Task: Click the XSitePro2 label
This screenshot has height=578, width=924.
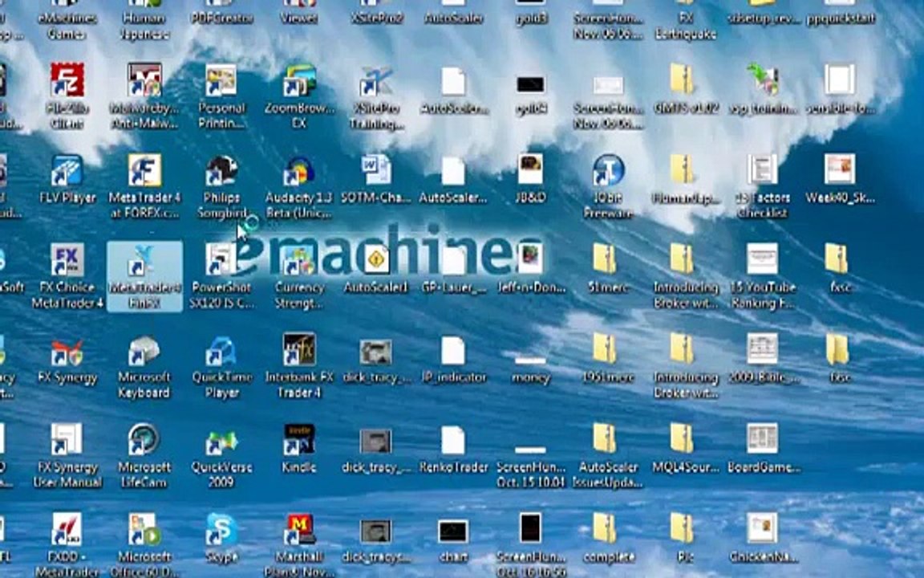Action: click(376, 18)
